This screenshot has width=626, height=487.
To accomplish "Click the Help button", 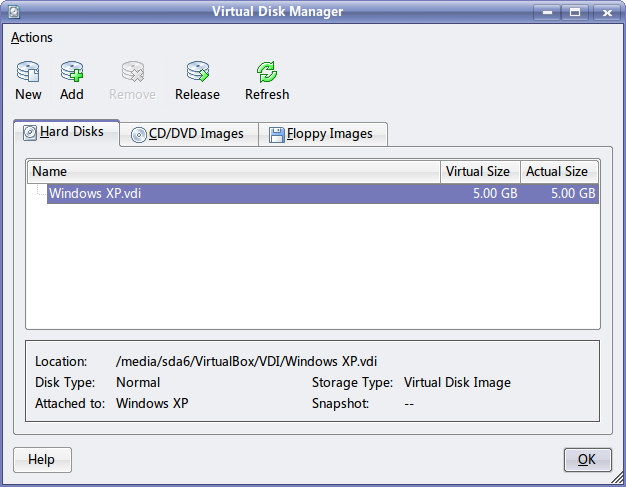I will 42,459.
